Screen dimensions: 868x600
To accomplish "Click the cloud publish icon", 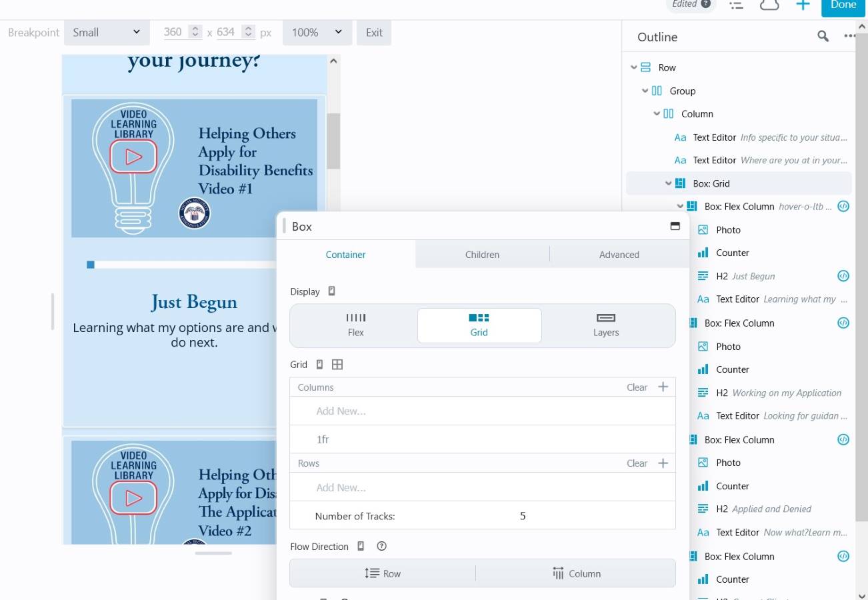I will pos(769,5).
